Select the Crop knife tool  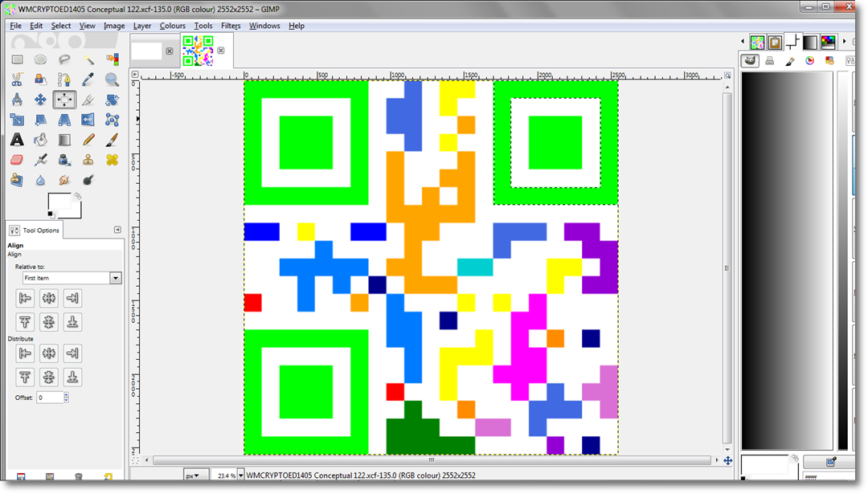pyautogui.click(x=88, y=100)
